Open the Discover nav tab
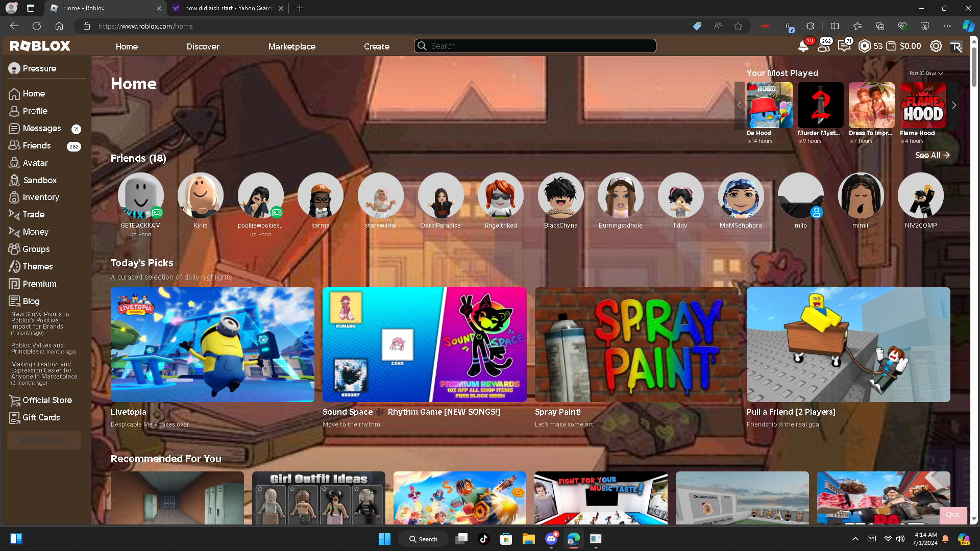The height and width of the screenshot is (551, 980). coord(203,46)
